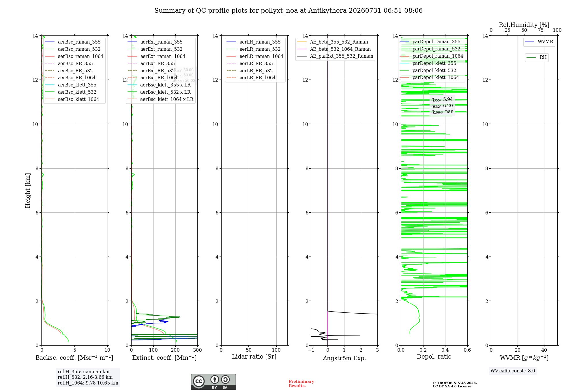The width and height of the screenshot is (577, 392).
Task: Click the WVMR legend entry
Action: point(539,42)
